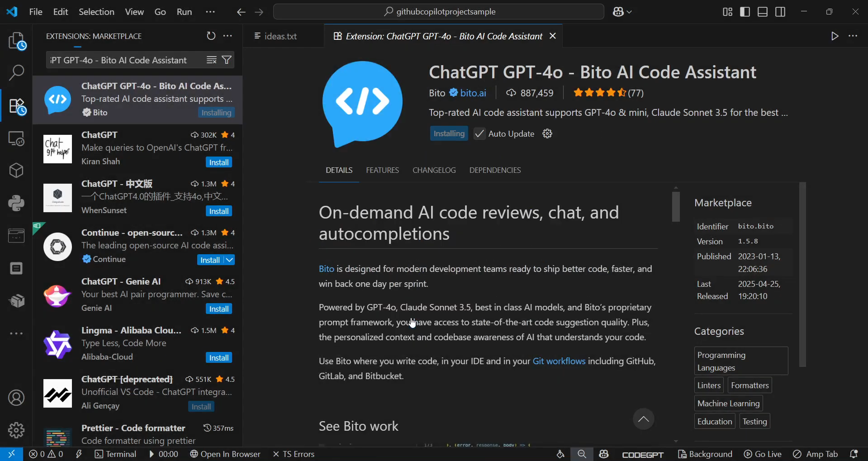The width and height of the screenshot is (868, 461).
Task: Toggle the secondary side bar visibility
Action: (780, 12)
